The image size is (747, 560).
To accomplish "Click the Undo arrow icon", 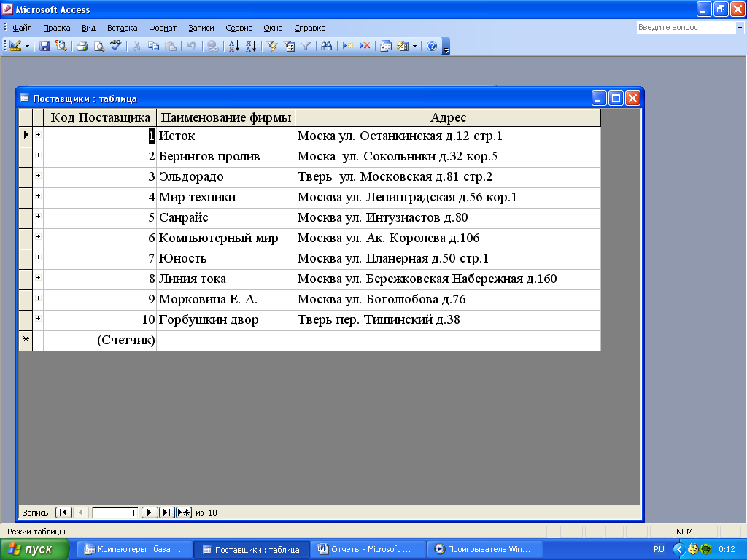I will (x=192, y=46).
